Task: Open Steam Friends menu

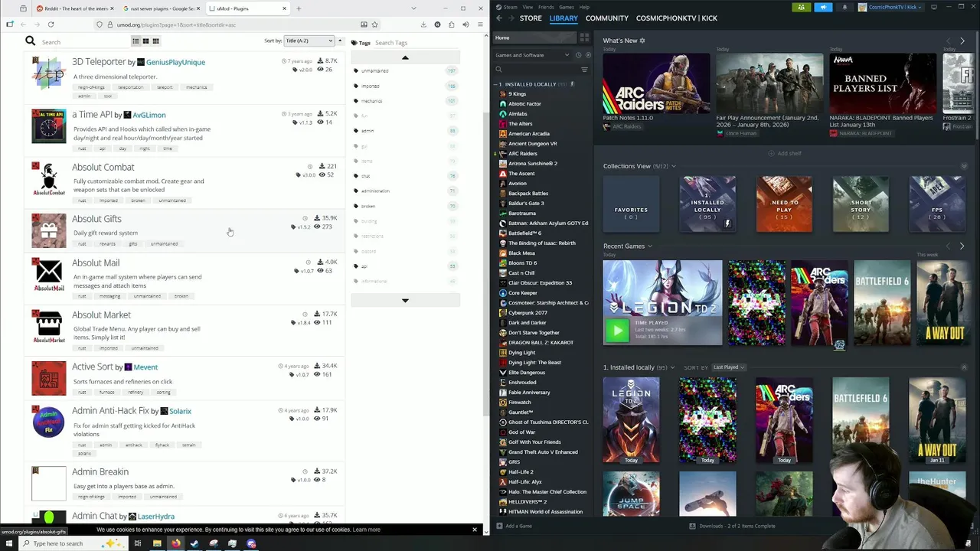Action: click(x=546, y=7)
